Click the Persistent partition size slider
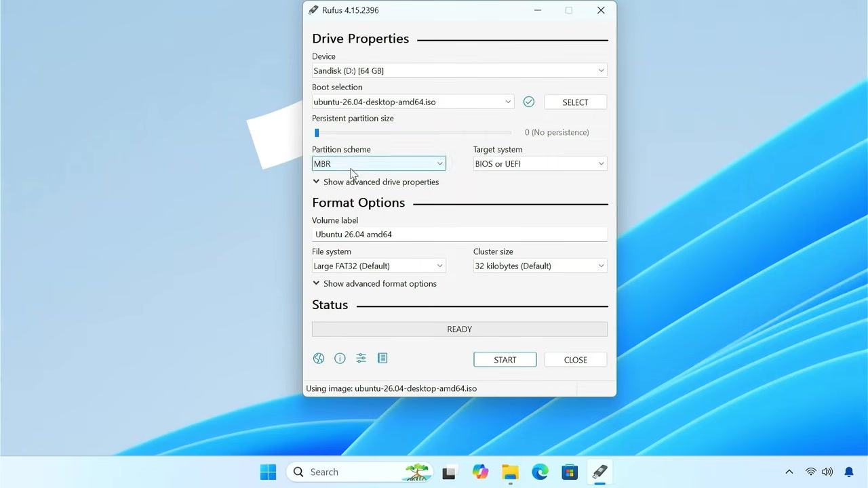 point(413,133)
